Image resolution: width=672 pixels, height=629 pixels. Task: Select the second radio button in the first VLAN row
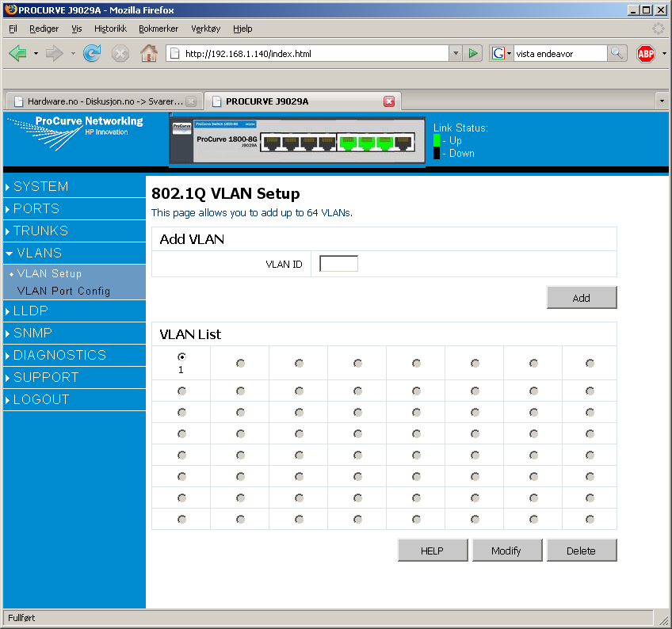click(240, 364)
